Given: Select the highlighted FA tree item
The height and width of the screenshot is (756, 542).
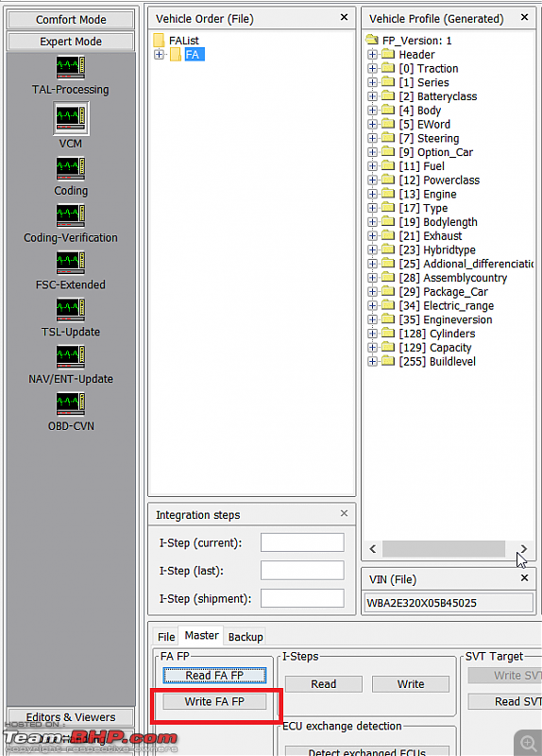Looking at the screenshot, I should (195, 55).
